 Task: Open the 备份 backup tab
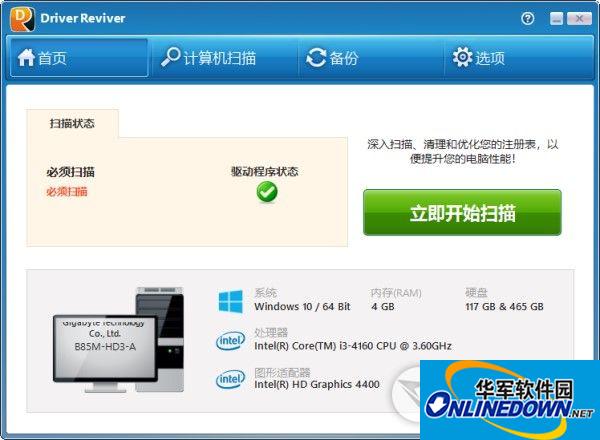370,58
